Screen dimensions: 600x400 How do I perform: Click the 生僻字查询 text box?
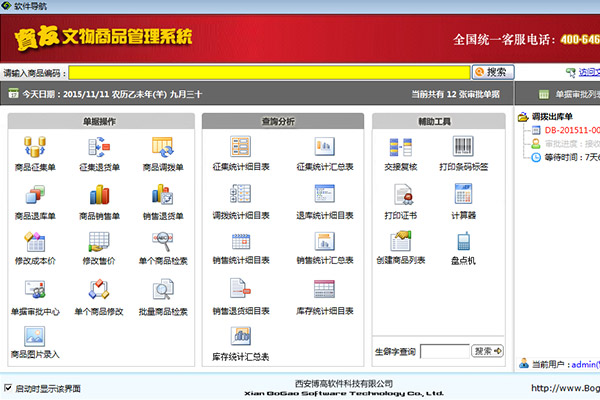(x=444, y=351)
